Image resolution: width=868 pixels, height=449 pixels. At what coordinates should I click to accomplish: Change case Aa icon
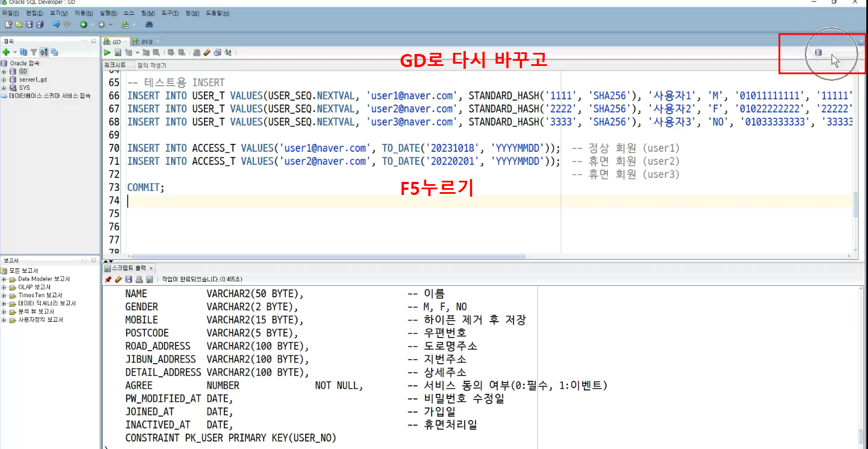228,52
